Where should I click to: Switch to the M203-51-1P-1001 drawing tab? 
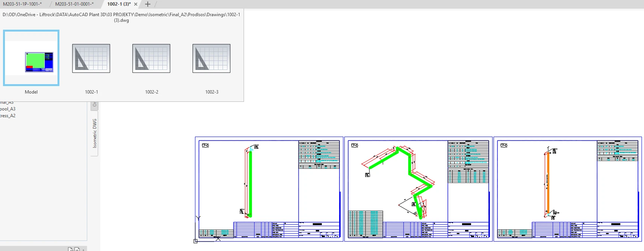click(23, 4)
